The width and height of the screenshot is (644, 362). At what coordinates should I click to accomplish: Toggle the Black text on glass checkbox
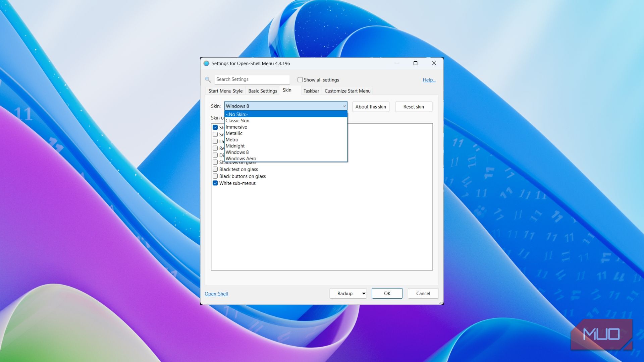pos(215,169)
